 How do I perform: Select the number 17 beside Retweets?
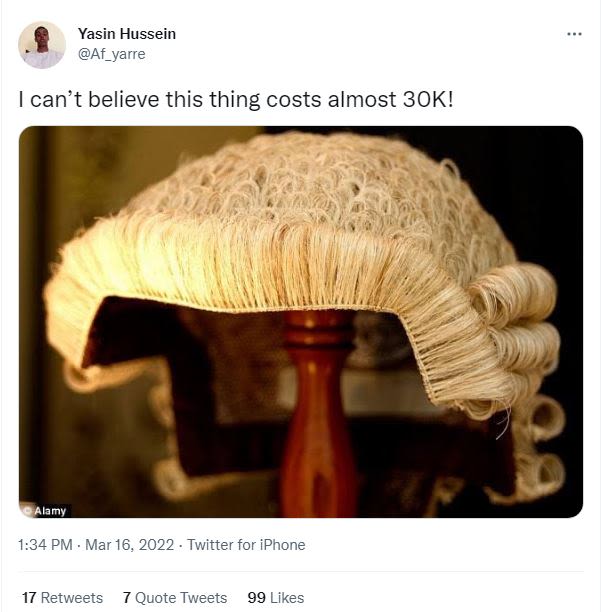tap(29, 598)
